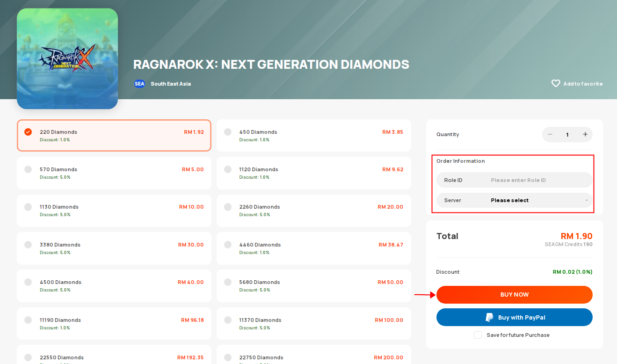
Task: Click the RM 9.62 price text
Action: [x=392, y=169]
